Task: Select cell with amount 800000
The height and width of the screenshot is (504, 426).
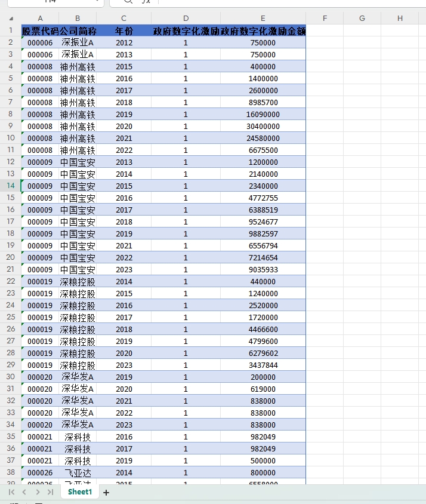Action: point(263,472)
